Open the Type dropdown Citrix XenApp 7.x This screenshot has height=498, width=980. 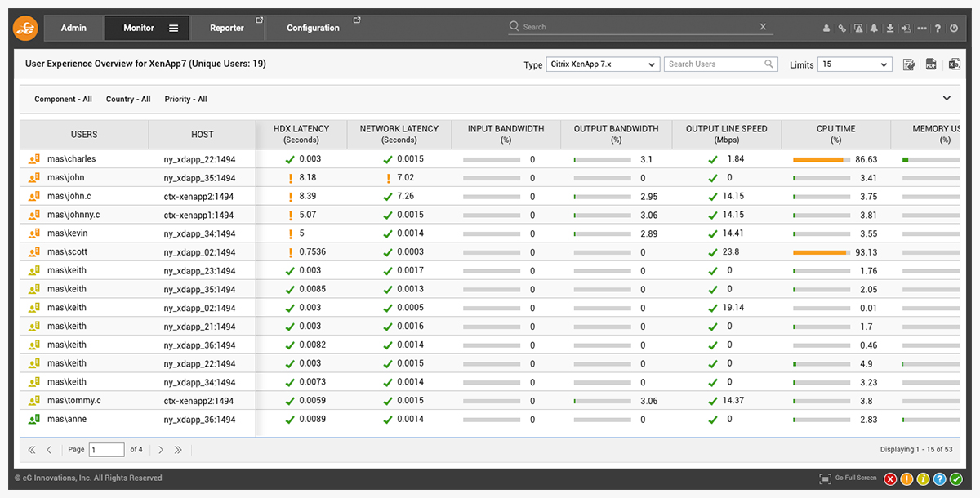(x=603, y=64)
